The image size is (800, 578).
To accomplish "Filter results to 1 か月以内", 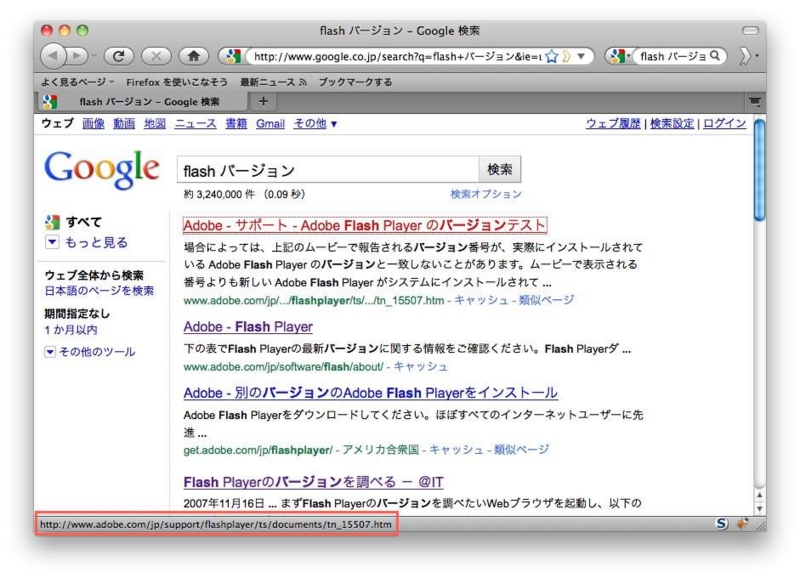I will [x=70, y=330].
